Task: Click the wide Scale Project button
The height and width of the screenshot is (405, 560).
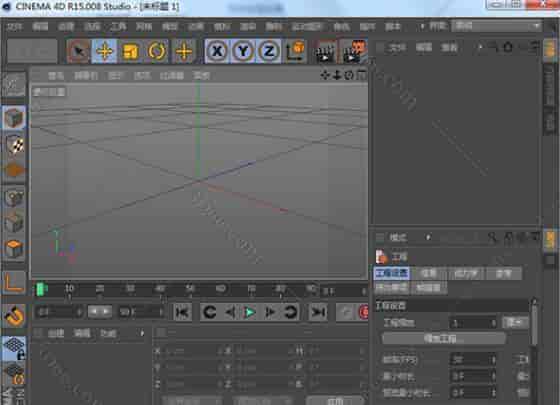Action: point(444,339)
